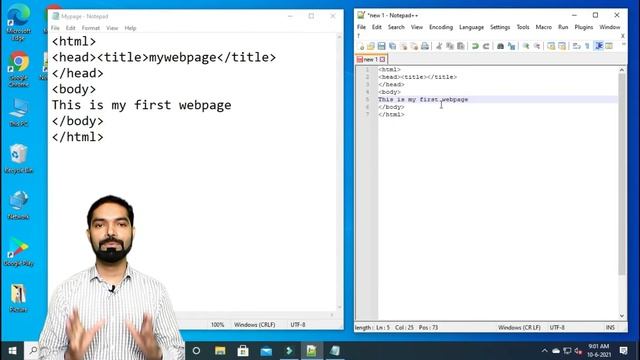Screen dimensions: 640x360
Task: Toggle synchronize vertical scrolling icon
Action: pos(551,46)
